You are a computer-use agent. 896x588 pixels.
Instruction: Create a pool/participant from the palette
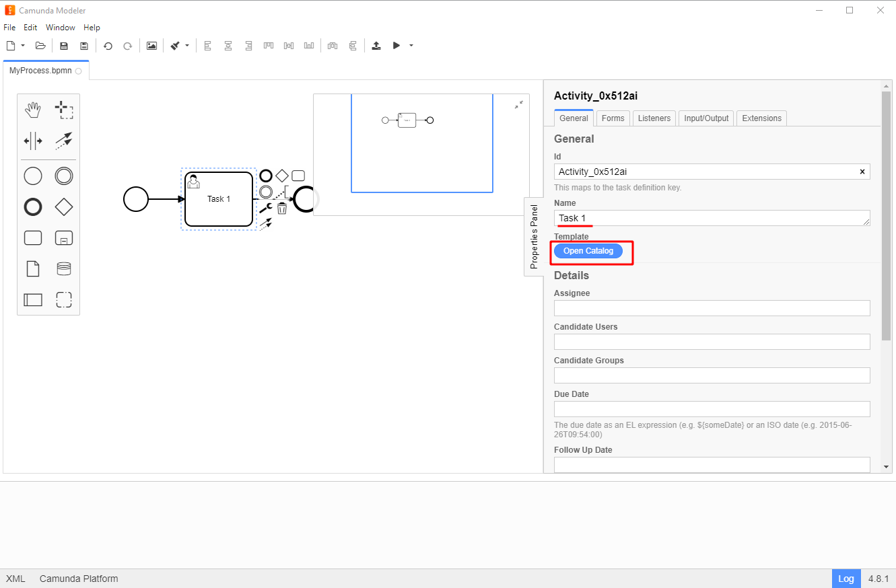32,299
